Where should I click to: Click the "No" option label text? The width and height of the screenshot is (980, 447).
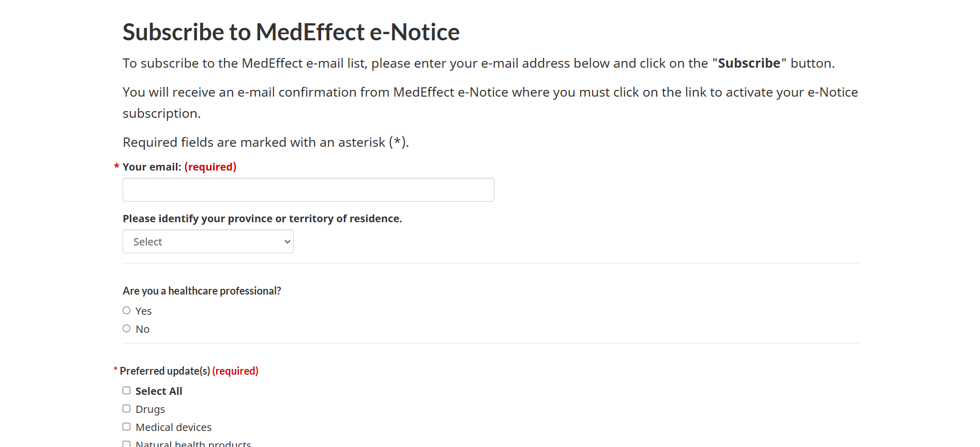pyautogui.click(x=143, y=329)
